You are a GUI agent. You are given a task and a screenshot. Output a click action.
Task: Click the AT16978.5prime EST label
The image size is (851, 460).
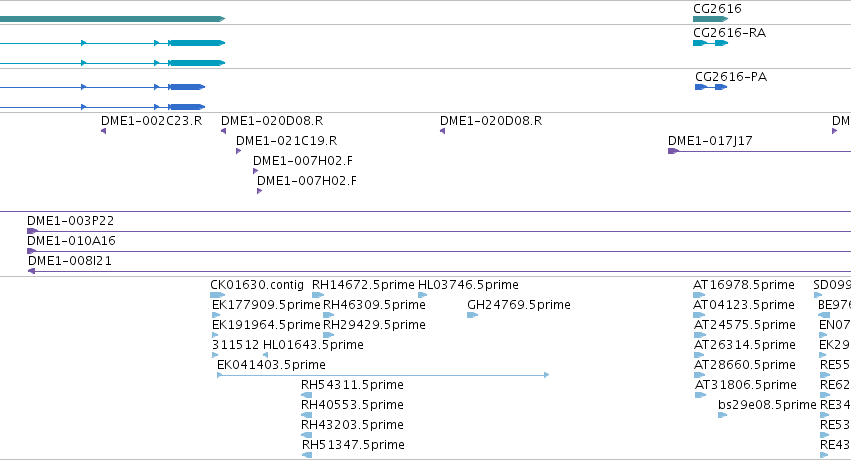(744, 285)
